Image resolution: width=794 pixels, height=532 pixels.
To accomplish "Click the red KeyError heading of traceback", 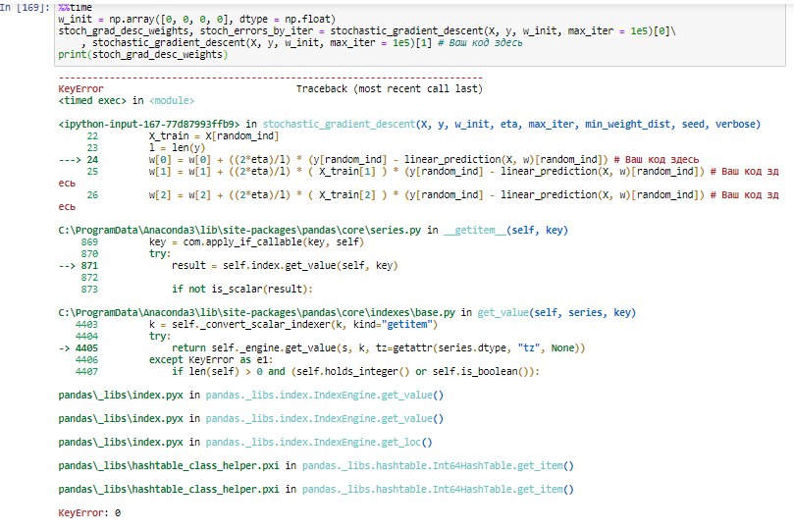I will pyautogui.click(x=80, y=89).
